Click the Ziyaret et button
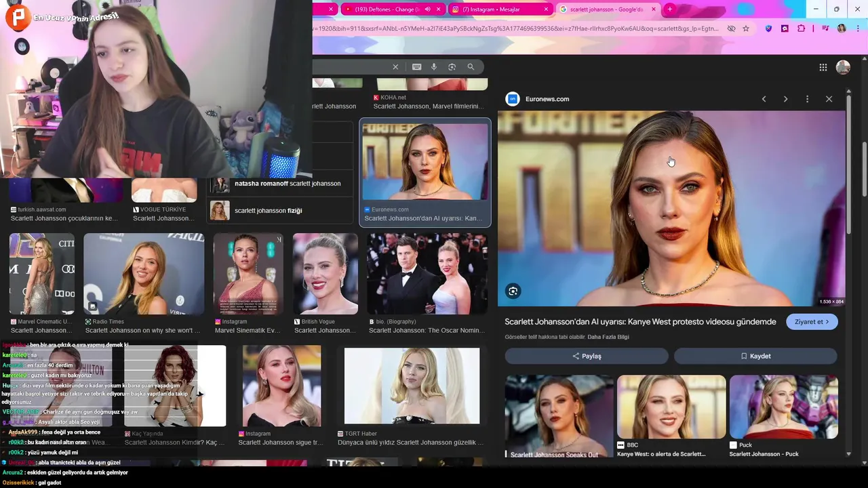 812,322
